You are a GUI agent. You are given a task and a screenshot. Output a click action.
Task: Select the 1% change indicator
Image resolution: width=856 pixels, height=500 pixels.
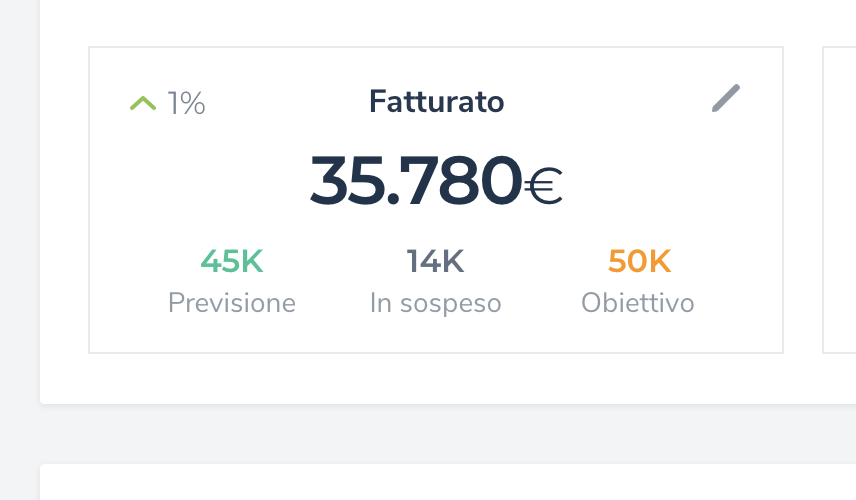(186, 103)
